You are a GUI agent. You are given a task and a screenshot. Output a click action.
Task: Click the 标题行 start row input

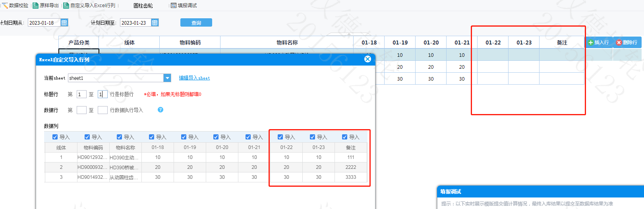[x=81, y=94]
